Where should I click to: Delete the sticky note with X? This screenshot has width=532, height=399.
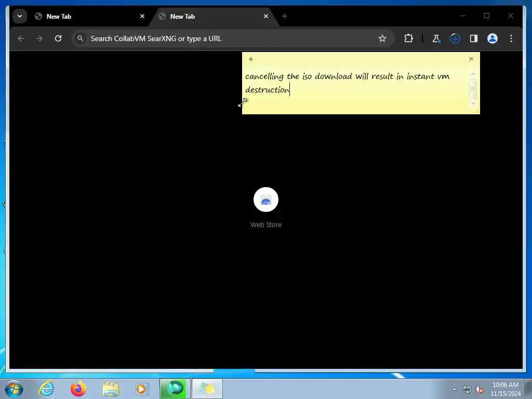coord(471,59)
